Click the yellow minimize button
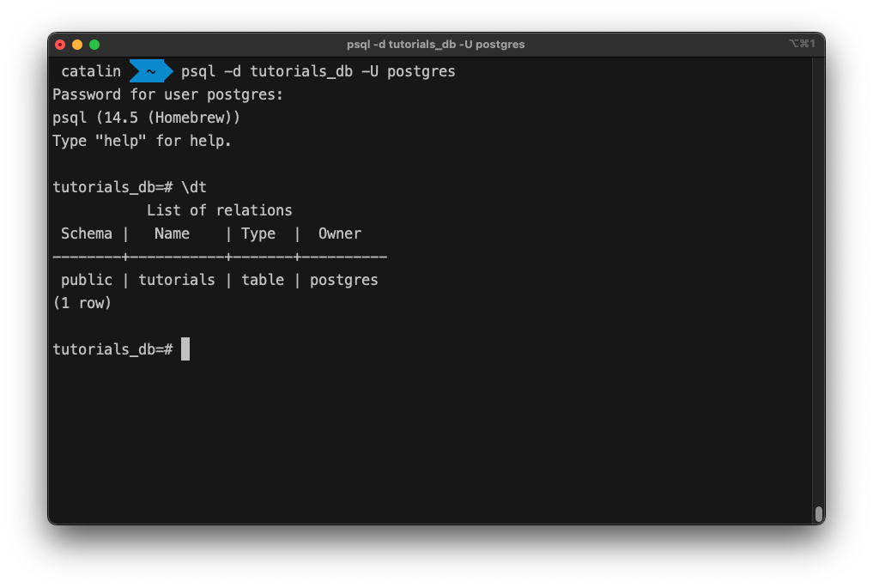The height and width of the screenshot is (588, 873). pyautogui.click(x=76, y=44)
